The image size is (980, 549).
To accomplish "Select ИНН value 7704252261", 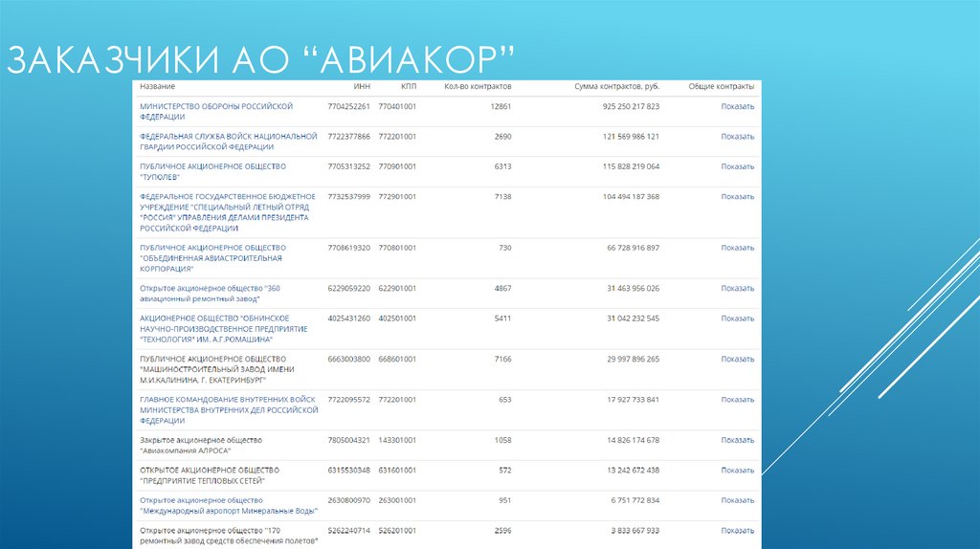I will point(348,106).
